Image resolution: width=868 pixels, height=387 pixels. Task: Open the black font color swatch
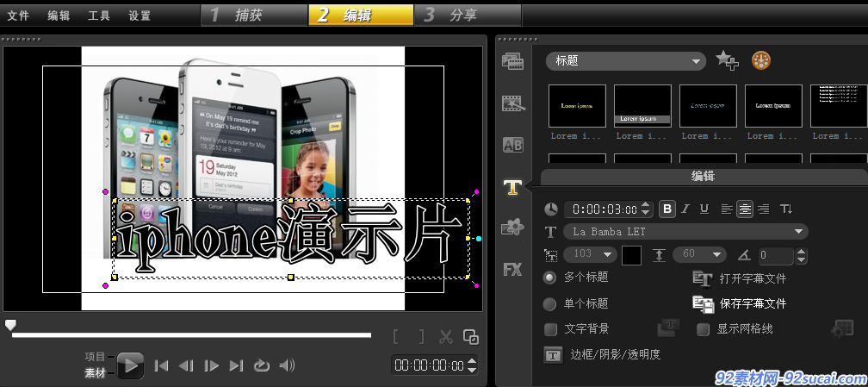pyautogui.click(x=632, y=256)
